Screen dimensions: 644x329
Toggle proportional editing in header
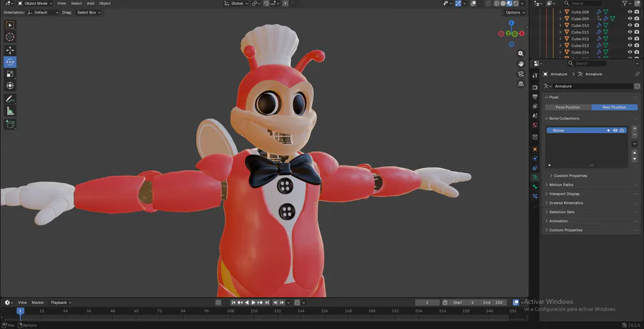(x=285, y=4)
